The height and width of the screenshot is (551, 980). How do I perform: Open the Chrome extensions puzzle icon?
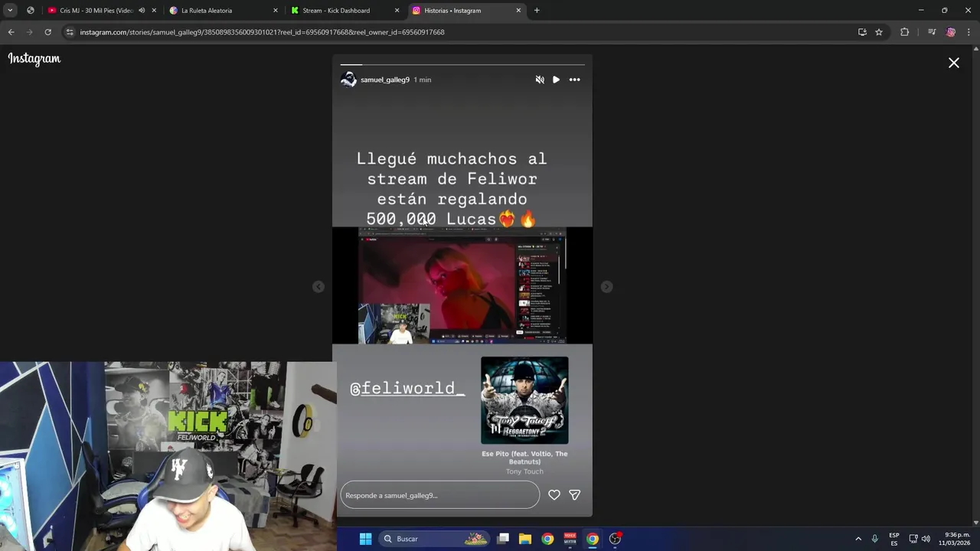904,32
